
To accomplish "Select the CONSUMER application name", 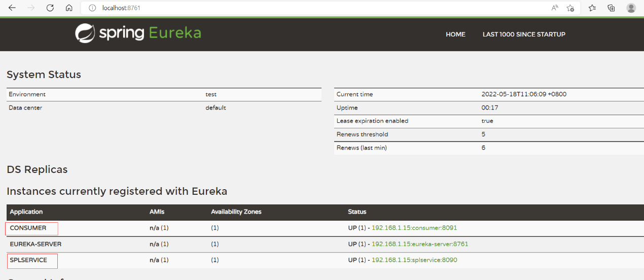I will point(28,228).
